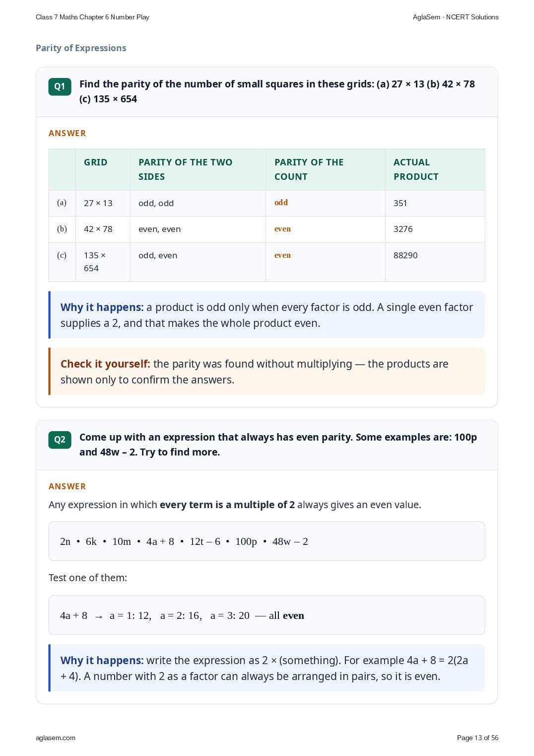The width and height of the screenshot is (534, 756).
Task: Click the Page 13 of 56 indicator
Action: pos(477,738)
